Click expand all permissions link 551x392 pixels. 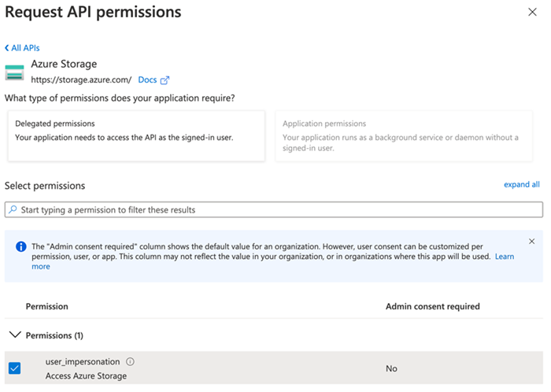521,184
